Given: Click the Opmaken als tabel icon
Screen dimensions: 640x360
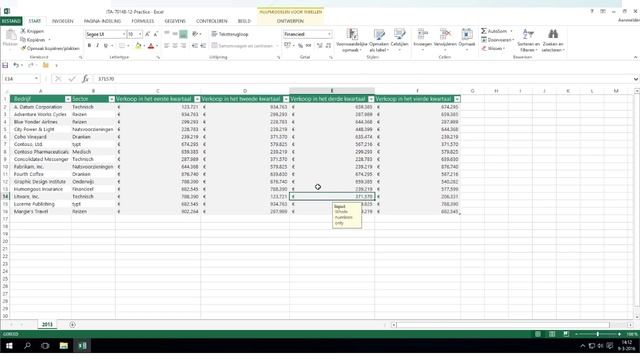Looking at the screenshot, I should coord(379,34).
